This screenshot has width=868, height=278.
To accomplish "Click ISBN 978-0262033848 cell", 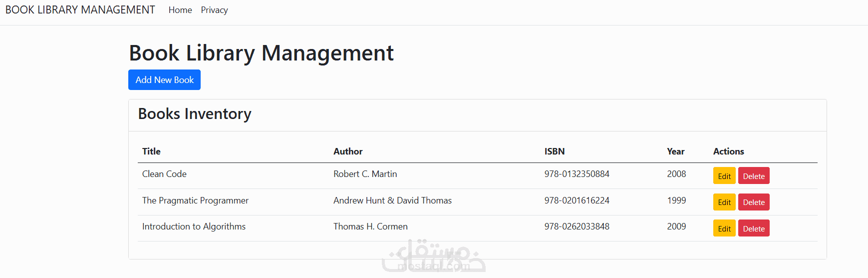I will 577,226.
